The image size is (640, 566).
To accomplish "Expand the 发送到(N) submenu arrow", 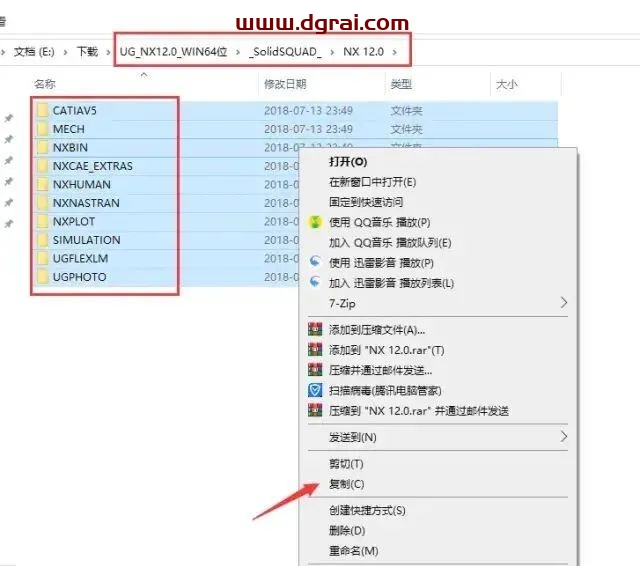I will coord(564,437).
